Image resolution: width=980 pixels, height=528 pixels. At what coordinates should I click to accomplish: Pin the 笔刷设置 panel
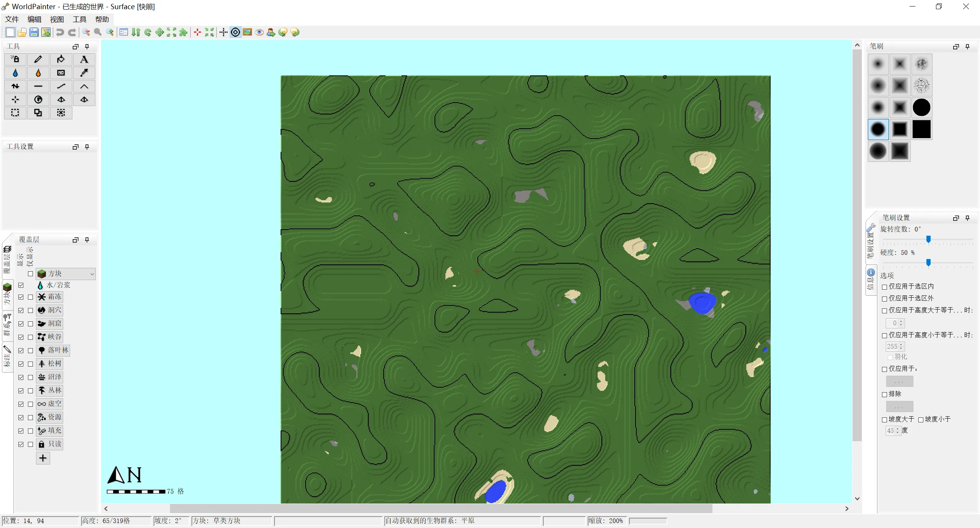pos(968,218)
